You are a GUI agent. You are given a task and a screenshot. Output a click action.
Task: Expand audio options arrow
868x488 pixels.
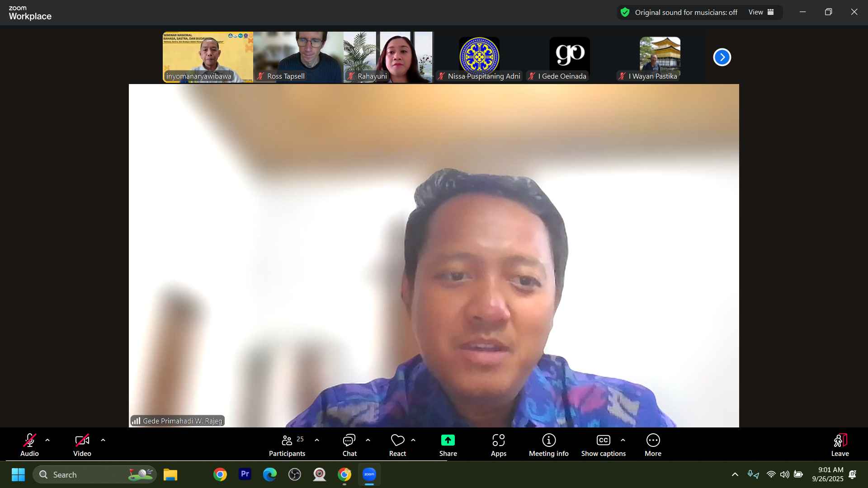click(x=47, y=440)
